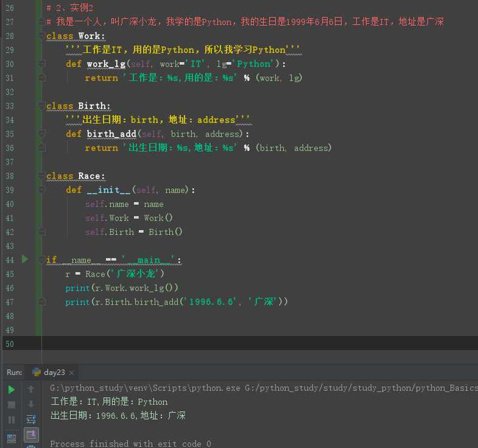
Task: Click line number 50 in gutter
Action: [x=10, y=344]
